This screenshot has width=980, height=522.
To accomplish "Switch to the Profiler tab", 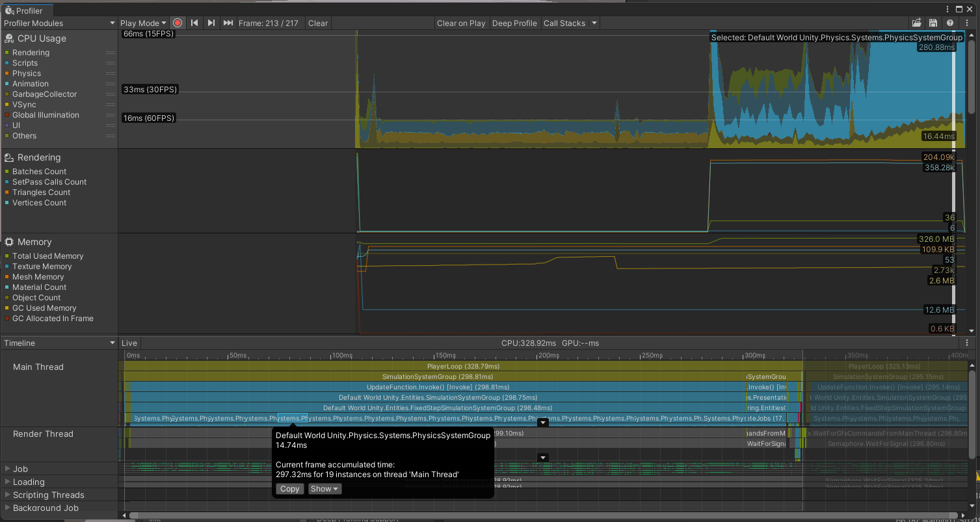I will tap(26, 10).
